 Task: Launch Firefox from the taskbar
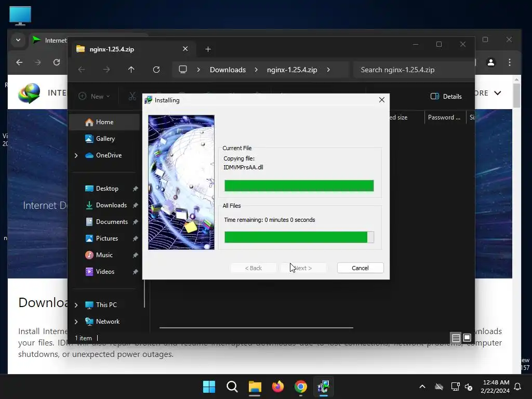(278, 387)
